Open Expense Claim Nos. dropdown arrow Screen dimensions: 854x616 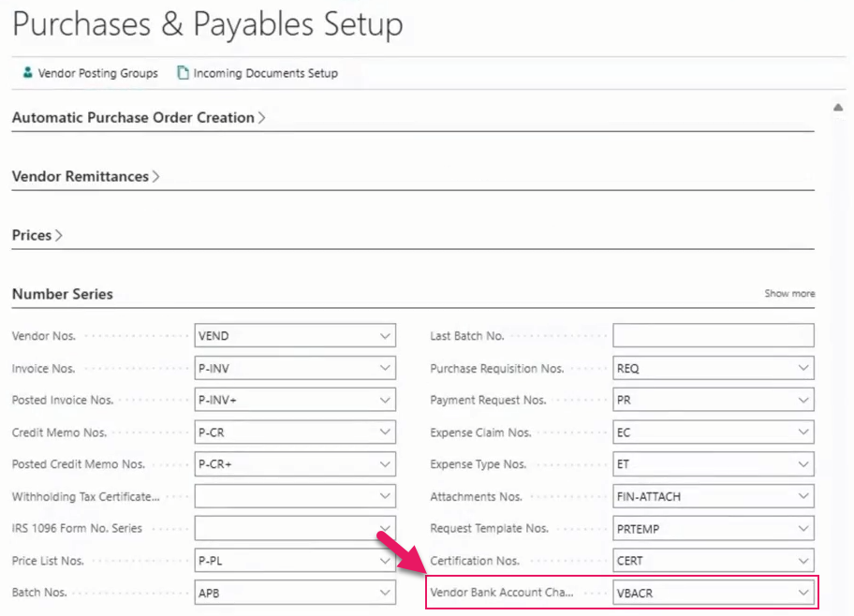pyautogui.click(x=803, y=432)
